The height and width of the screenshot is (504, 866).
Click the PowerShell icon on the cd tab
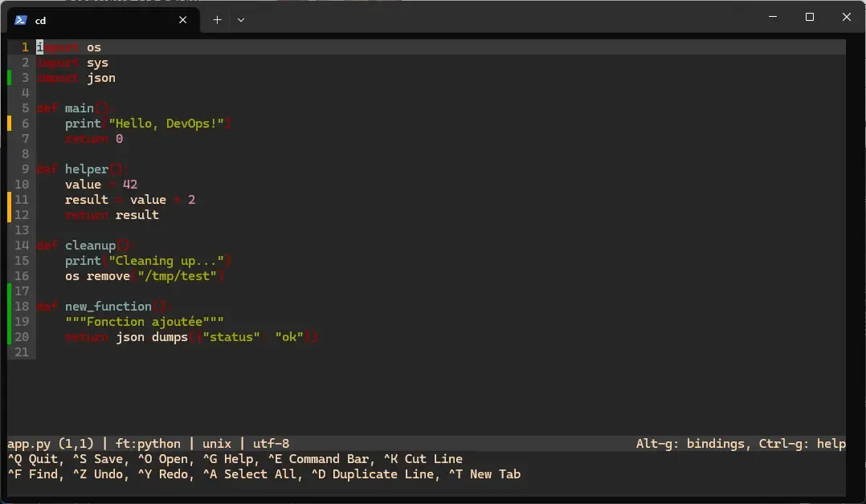pos(19,20)
